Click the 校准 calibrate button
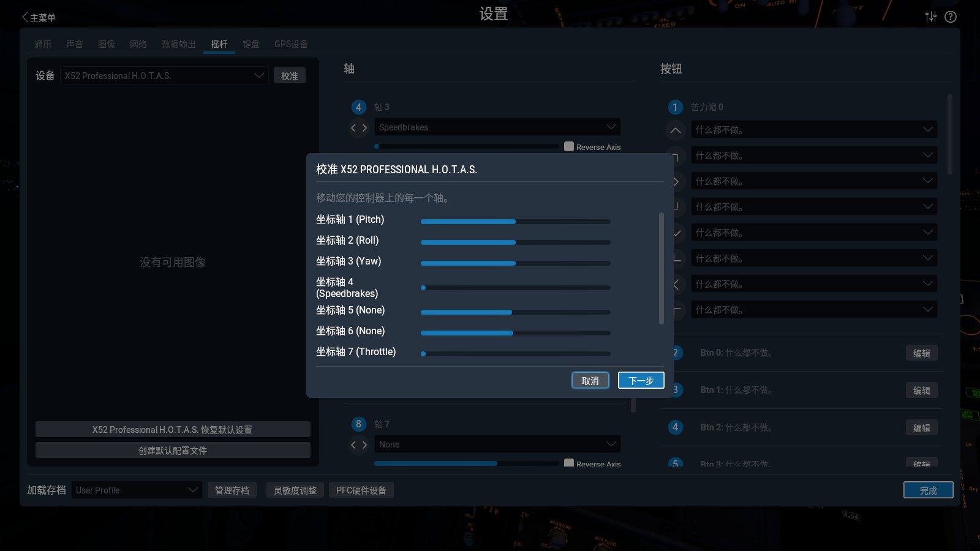This screenshot has height=551, width=980. coord(290,75)
